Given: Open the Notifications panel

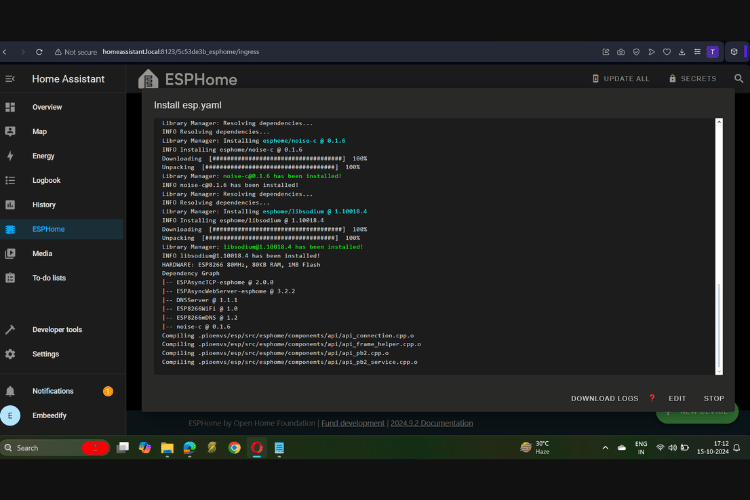Looking at the screenshot, I should pos(52,391).
